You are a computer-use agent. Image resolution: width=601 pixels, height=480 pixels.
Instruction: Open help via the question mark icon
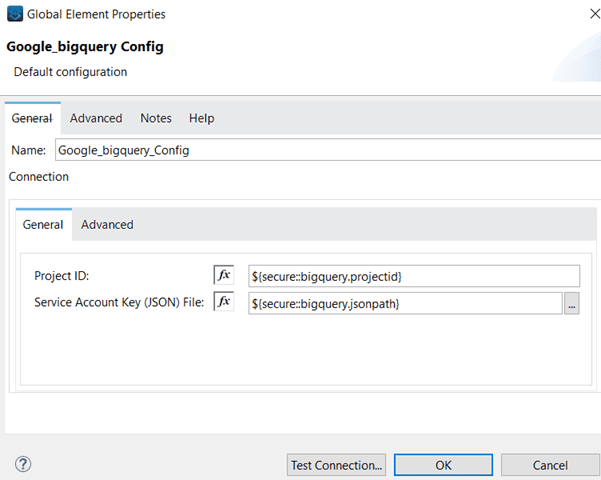23,464
